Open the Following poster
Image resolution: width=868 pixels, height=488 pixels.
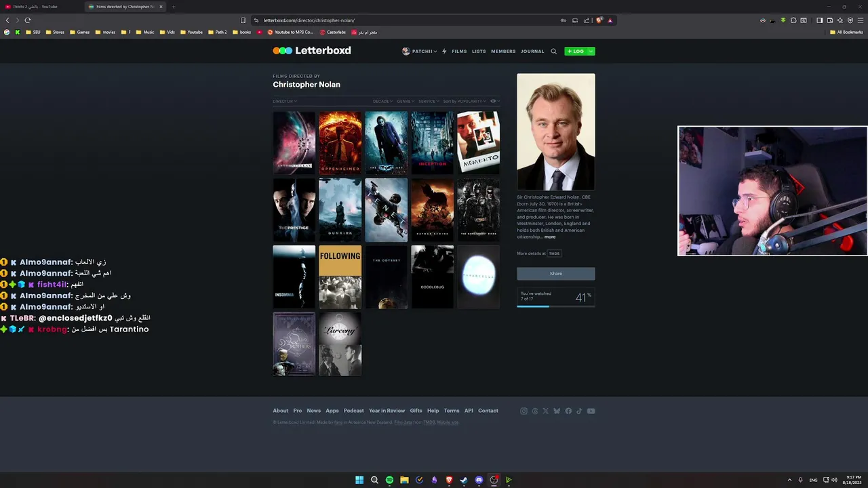click(340, 277)
